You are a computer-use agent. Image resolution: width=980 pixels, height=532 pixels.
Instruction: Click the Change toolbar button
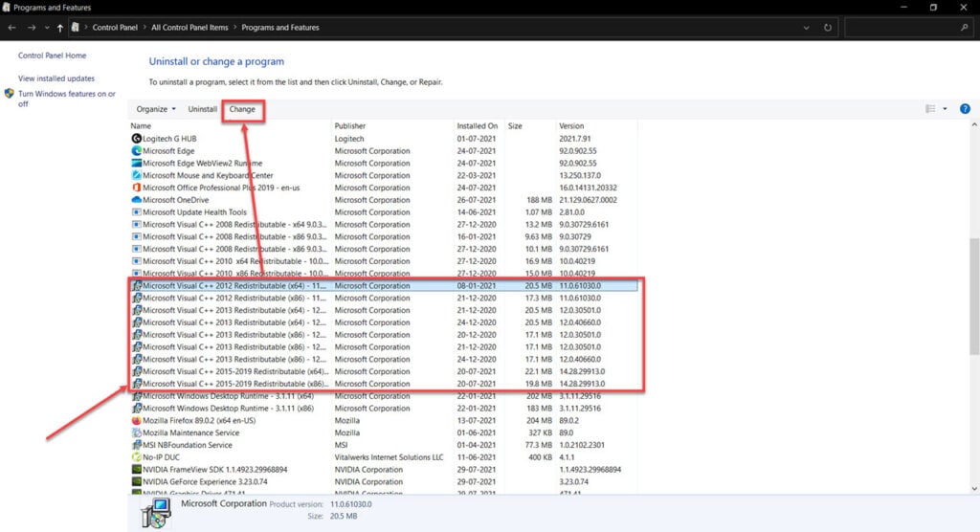click(242, 109)
